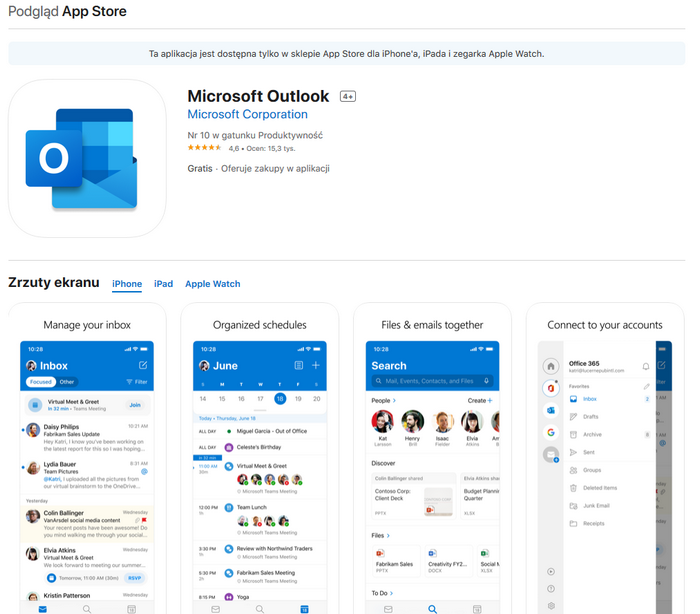Select the Drafts folder

609,417
